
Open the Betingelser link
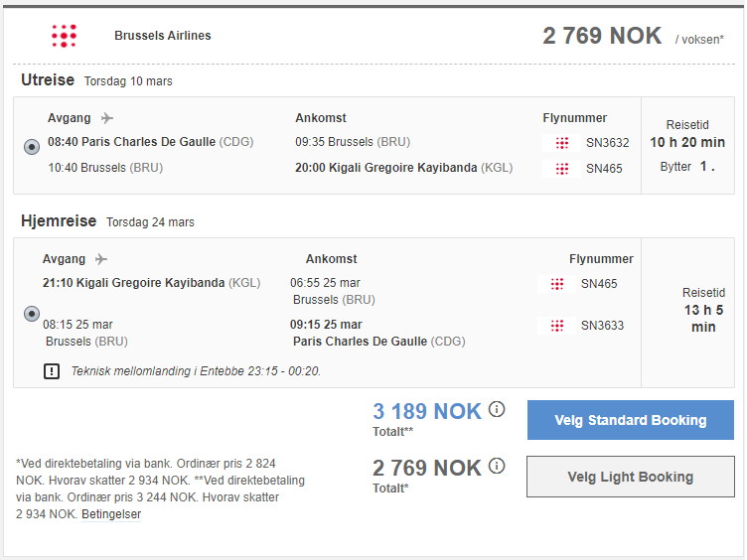tap(111, 514)
